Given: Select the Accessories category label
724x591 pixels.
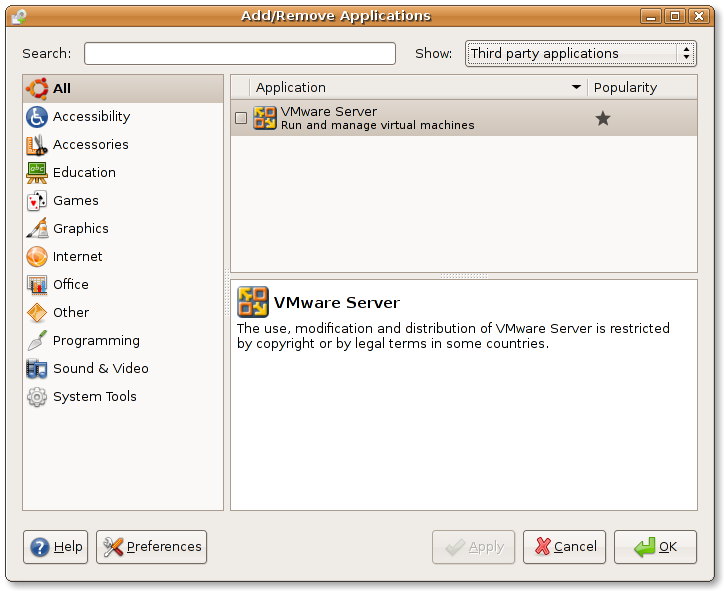Looking at the screenshot, I should click(x=90, y=145).
